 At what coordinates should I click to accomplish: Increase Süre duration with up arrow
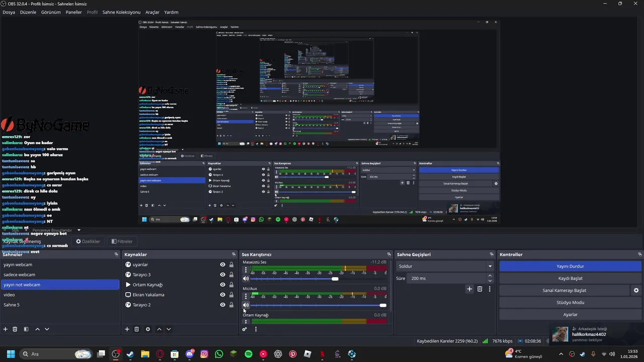click(x=490, y=276)
